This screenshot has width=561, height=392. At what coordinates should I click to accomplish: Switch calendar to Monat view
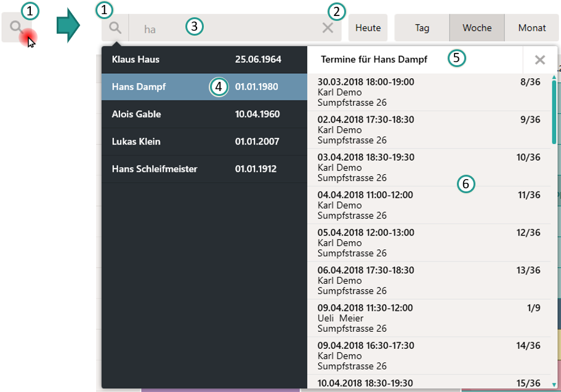[532, 28]
